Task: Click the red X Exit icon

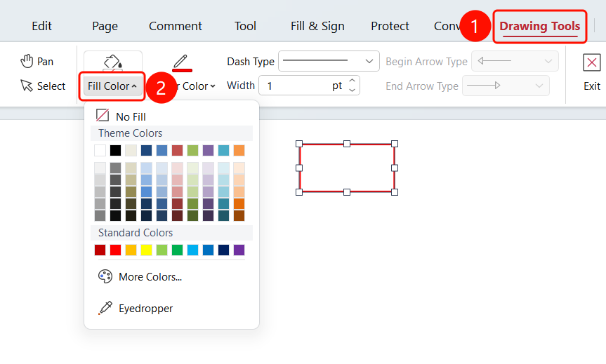Action: [592, 62]
